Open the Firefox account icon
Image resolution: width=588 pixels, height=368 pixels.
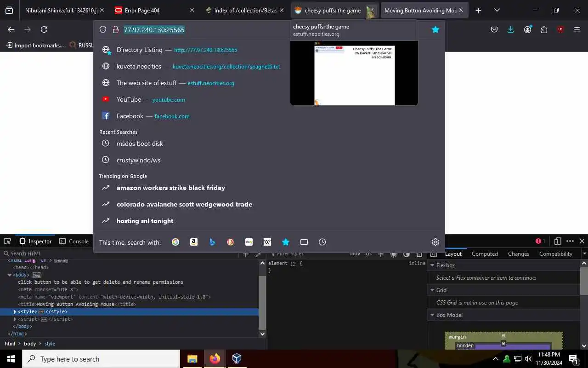pyautogui.click(x=527, y=29)
